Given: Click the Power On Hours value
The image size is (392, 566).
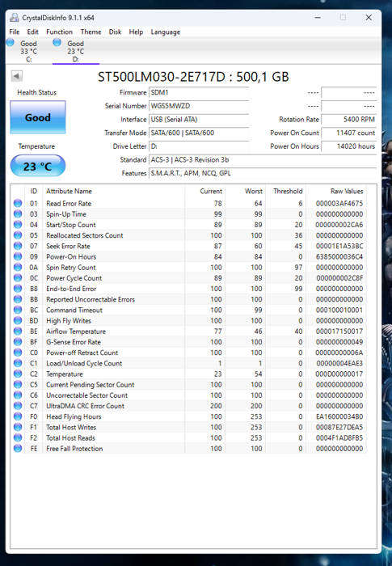Looking at the screenshot, I should pyautogui.click(x=348, y=146).
